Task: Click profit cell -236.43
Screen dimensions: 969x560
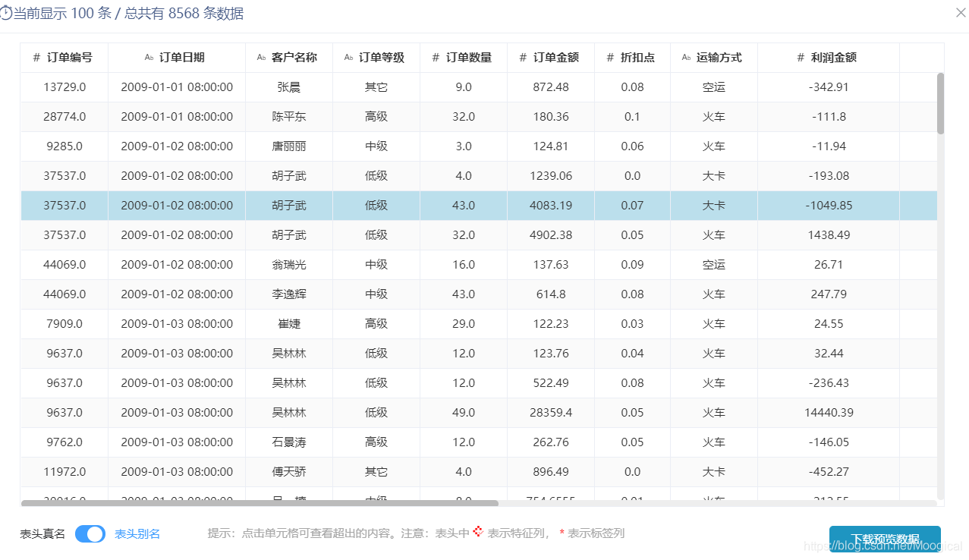Action: tap(829, 383)
